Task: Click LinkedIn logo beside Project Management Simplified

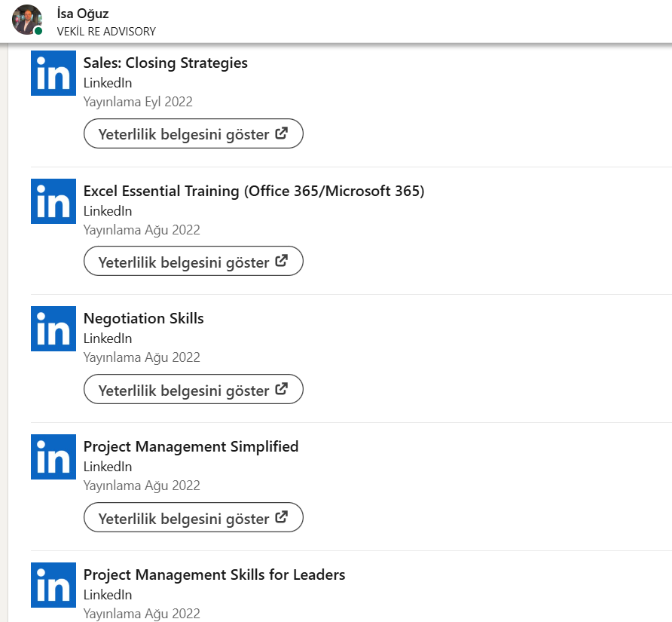Action: point(53,457)
